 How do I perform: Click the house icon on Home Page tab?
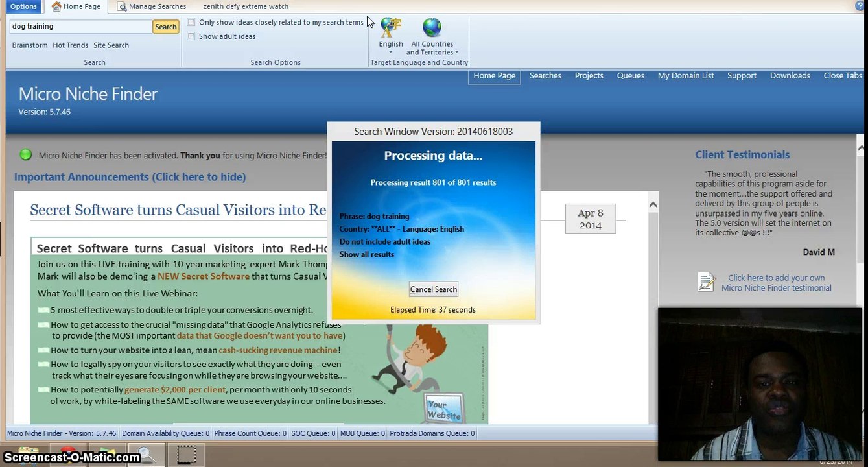tap(56, 6)
